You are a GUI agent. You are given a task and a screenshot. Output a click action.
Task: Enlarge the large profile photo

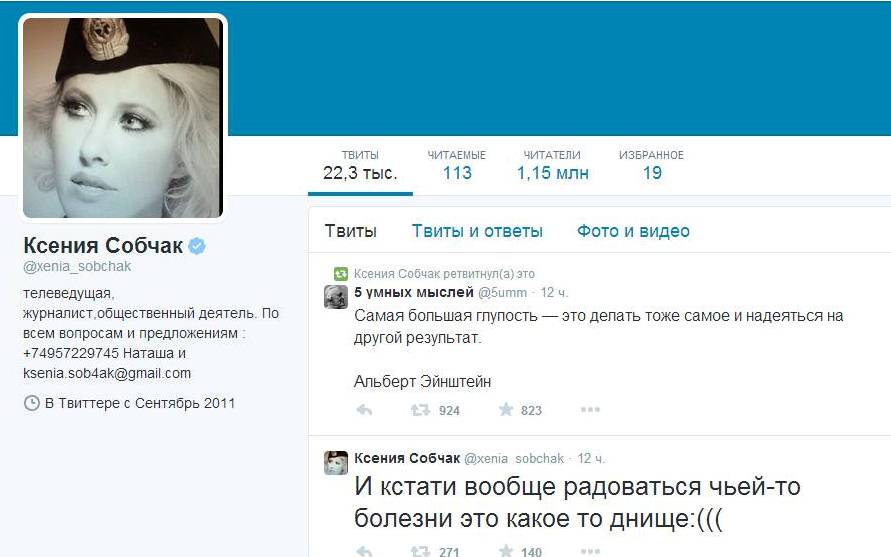(x=123, y=118)
